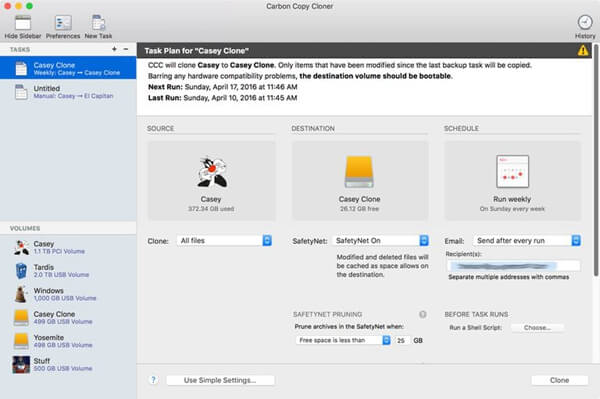Remove a task with the minus icon
The image size is (600, 399).
coord(126,49)
